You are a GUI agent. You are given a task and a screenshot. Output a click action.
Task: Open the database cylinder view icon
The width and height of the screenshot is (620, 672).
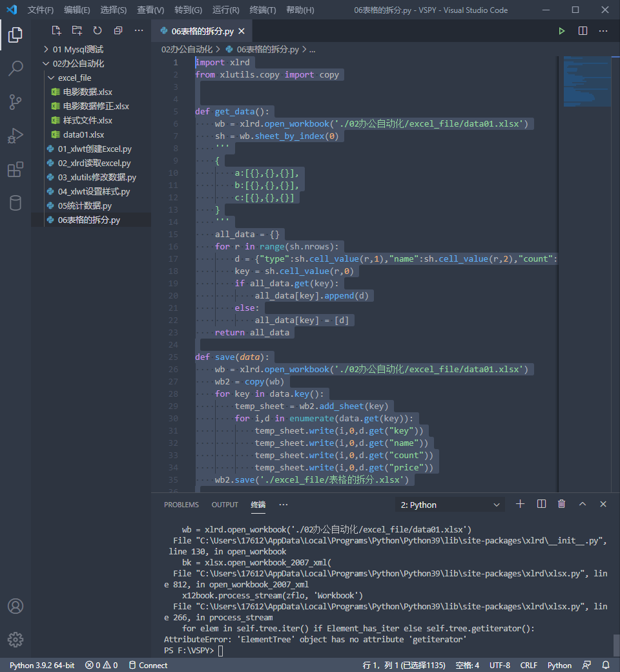(x=15, y=203)
